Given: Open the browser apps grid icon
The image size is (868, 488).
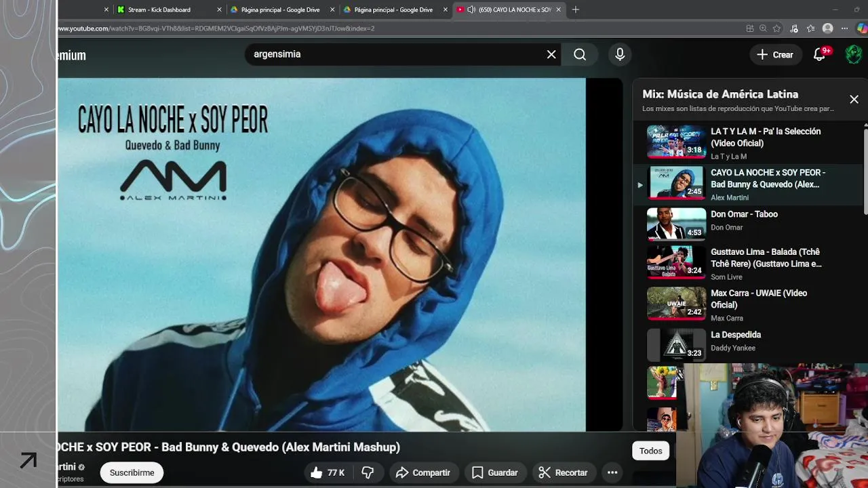Looking at the screenshot, I should click(x=749, y=28).
